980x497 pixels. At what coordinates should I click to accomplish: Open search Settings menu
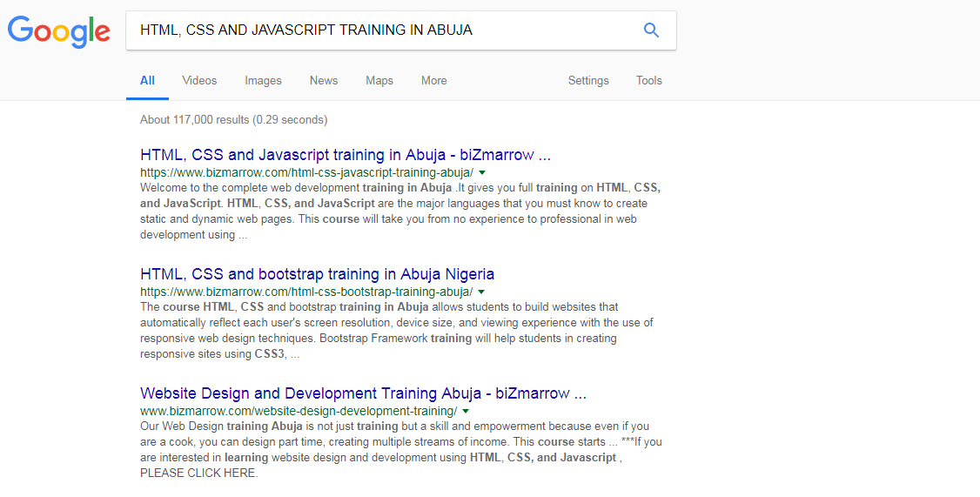[588, 81]
